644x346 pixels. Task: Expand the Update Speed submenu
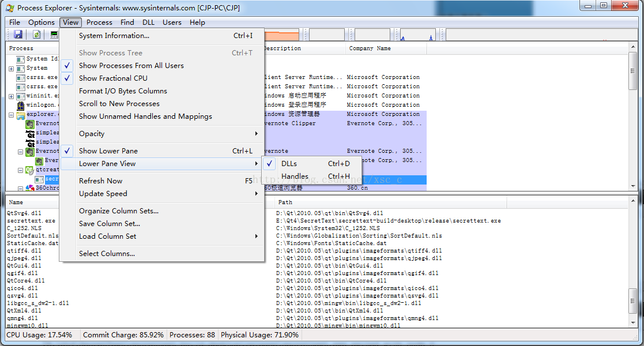(162, 194)
